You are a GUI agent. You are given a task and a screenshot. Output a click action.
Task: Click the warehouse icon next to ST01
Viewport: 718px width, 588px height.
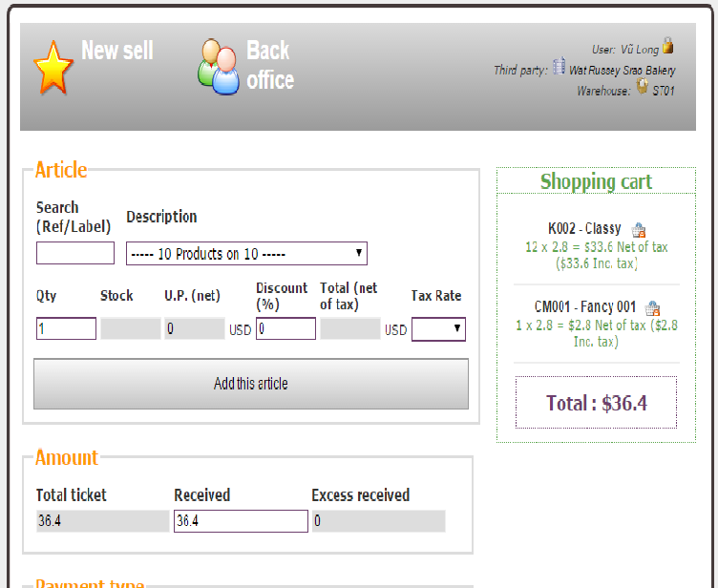coord(643,88)
